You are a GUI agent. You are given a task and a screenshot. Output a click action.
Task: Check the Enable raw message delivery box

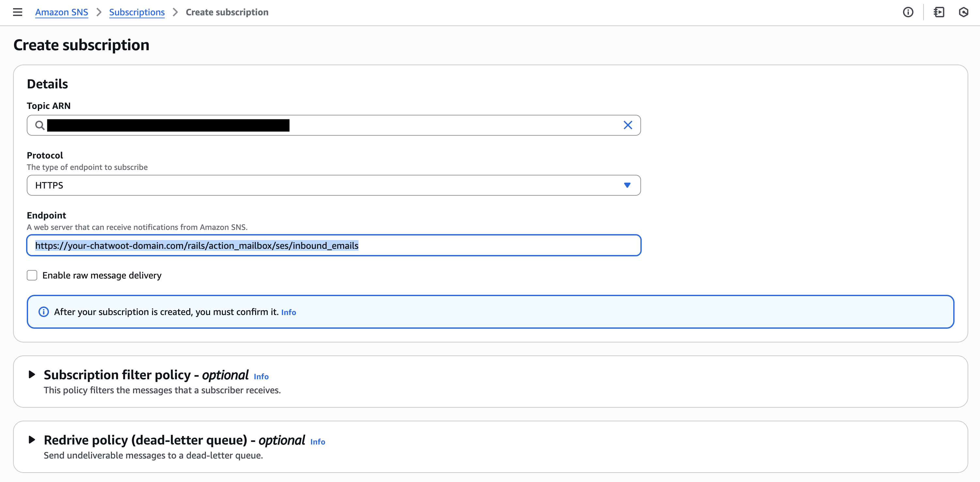pos(32,275)
